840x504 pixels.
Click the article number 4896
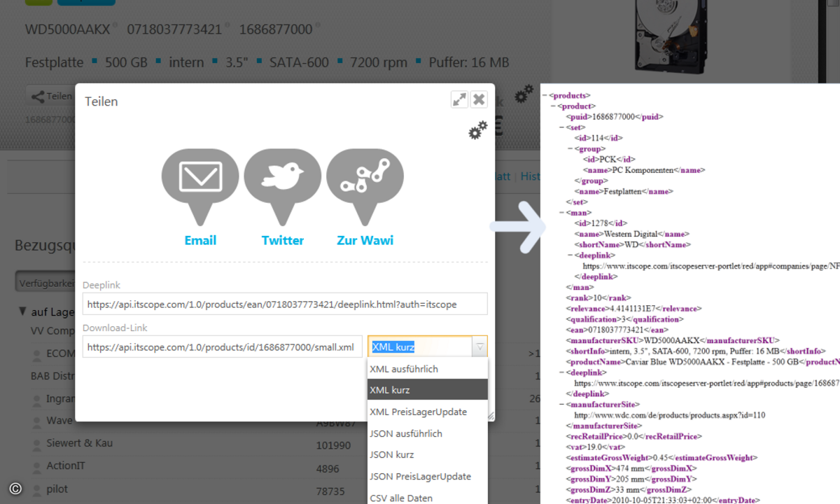[x=328, y=468]
